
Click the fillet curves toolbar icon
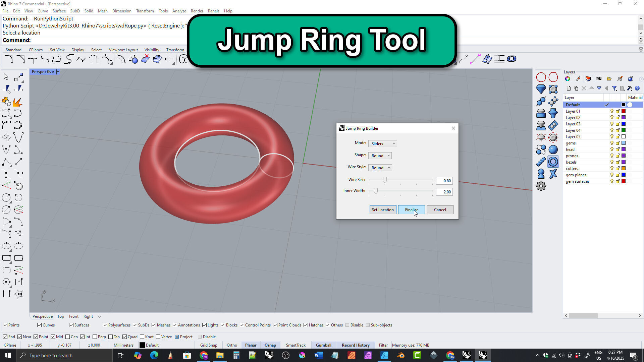click(x=8, y=59)
